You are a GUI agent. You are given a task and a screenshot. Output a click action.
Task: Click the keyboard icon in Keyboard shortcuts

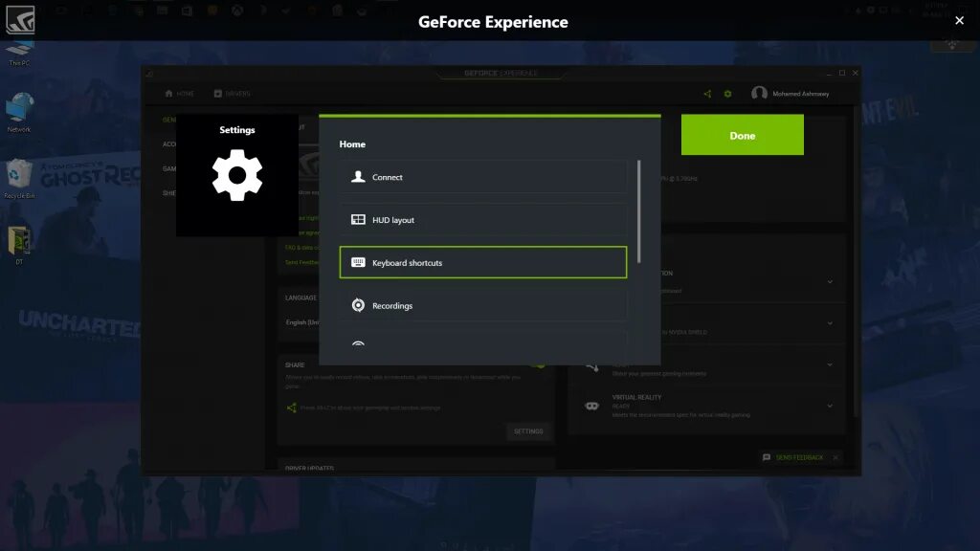358,262
